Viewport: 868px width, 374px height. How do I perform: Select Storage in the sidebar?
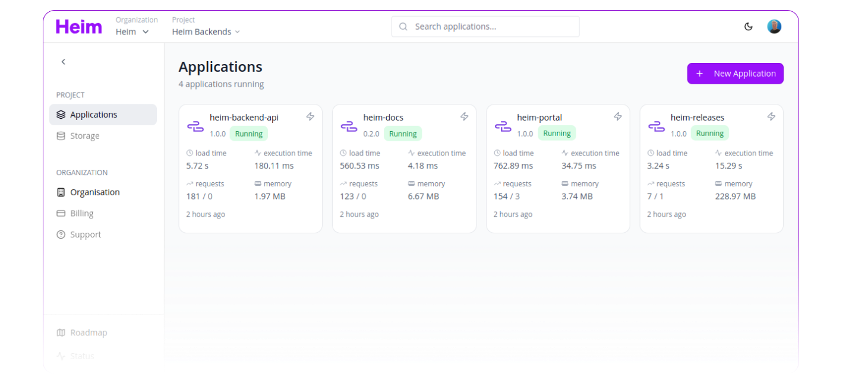point(84,136)
